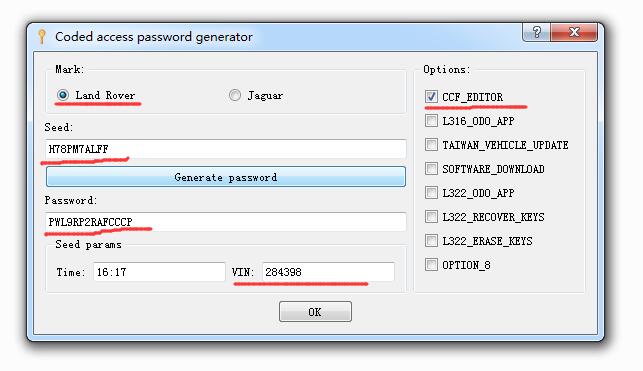Screen dimensions: 643x371
Task: Click the VIN field showing 284398
Action: pos(328,272)
